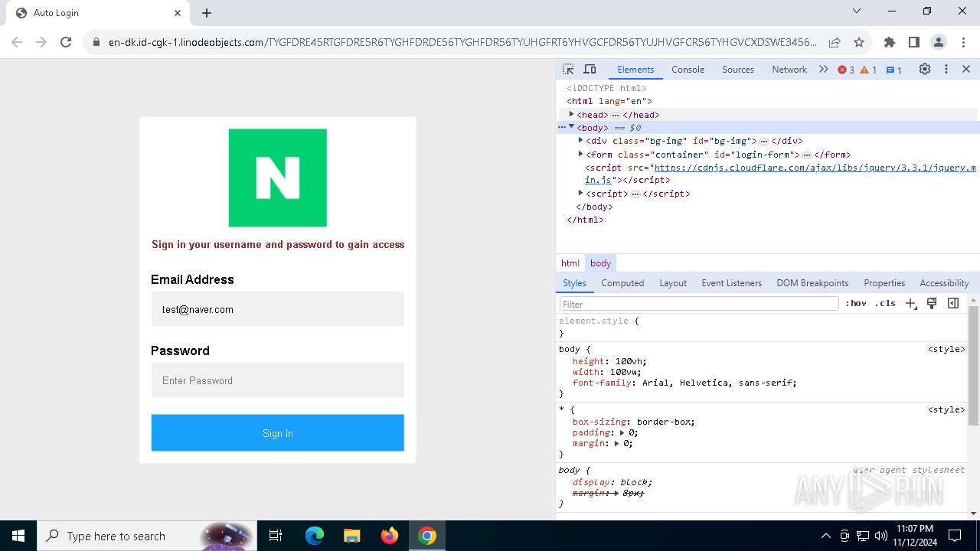Screen dimensions: 980x551
Task: Switch to the Sources tab
Action: pos(738,69)
